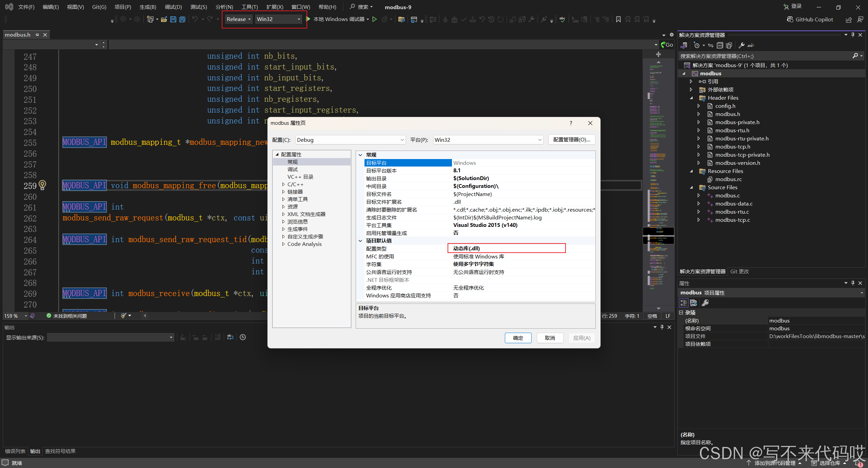Expand the 链接器 node in property tree

(x=283, y=192)
